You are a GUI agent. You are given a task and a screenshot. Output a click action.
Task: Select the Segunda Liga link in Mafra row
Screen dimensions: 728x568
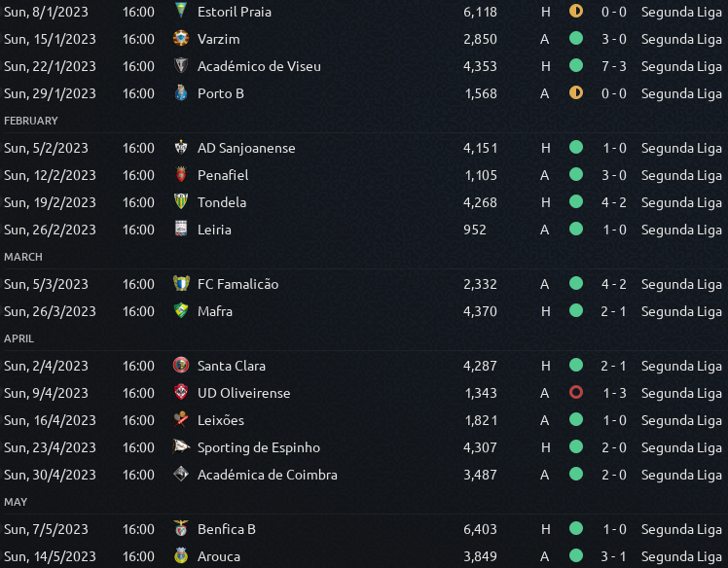tap(681, 312)
